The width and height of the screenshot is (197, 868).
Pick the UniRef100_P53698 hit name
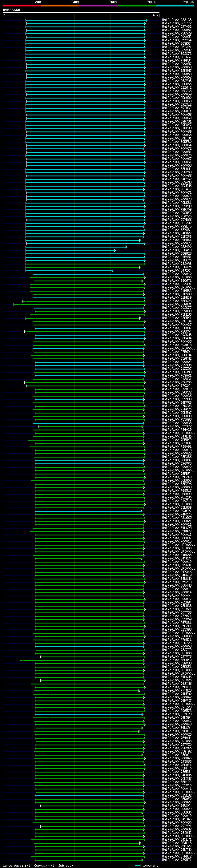click(177, 419)
